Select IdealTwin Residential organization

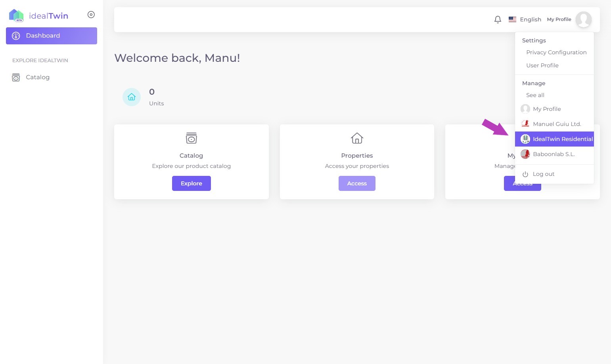(x=562, y=139)
